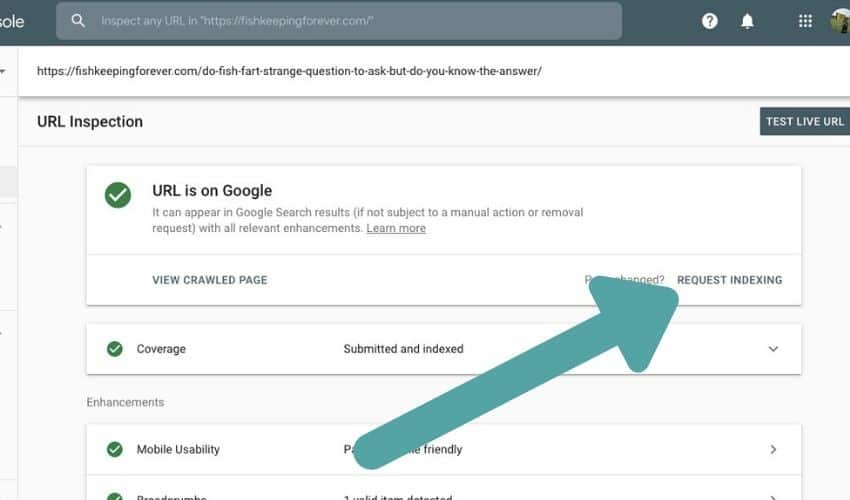Focus the Inspect any URL search field
Image resolution: width=850 pixels, height=500 pixels.
click(339, 21)
